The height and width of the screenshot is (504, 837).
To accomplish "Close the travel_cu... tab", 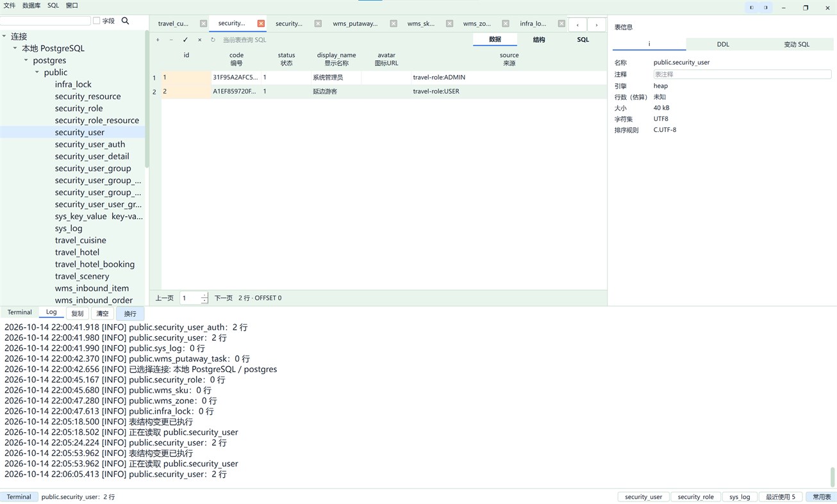I will coord(203,24).
